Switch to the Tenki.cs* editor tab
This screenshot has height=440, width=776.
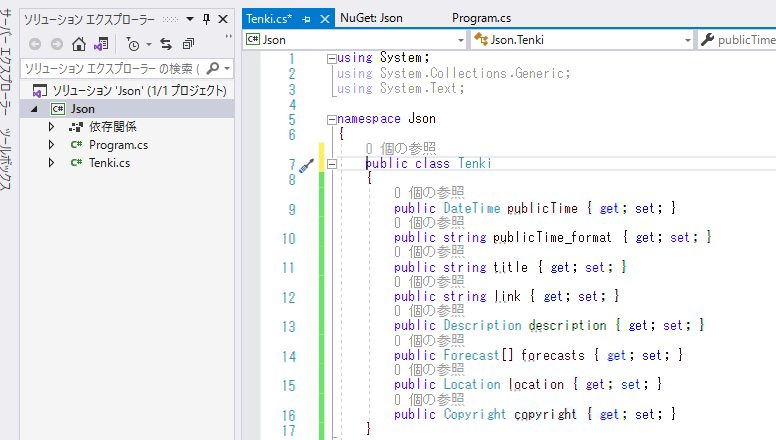click(269, 19)
